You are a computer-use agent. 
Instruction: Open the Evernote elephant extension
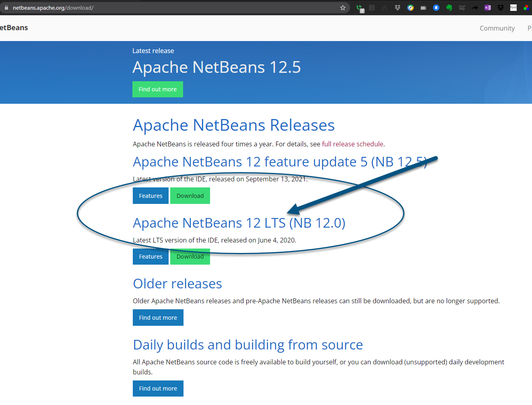coord(449,8)
